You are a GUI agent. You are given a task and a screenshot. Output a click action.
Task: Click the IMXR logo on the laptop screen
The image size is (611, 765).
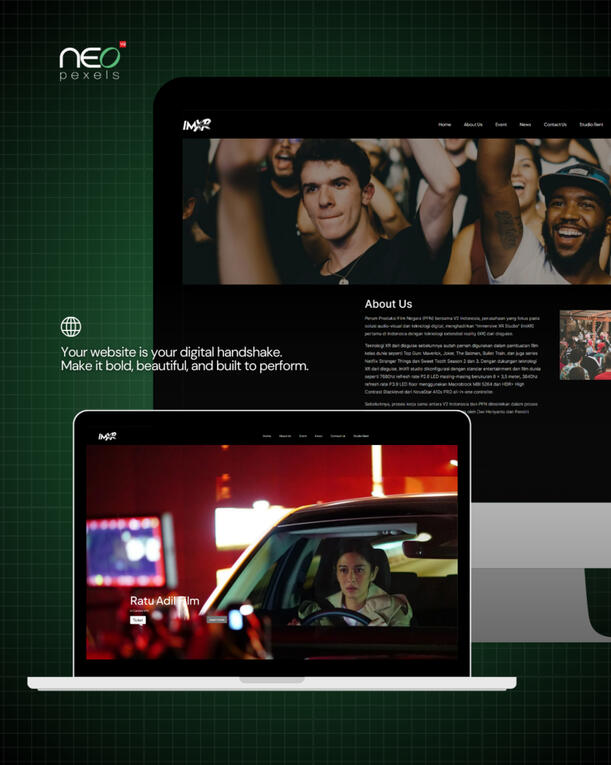[x=107, y=436]
